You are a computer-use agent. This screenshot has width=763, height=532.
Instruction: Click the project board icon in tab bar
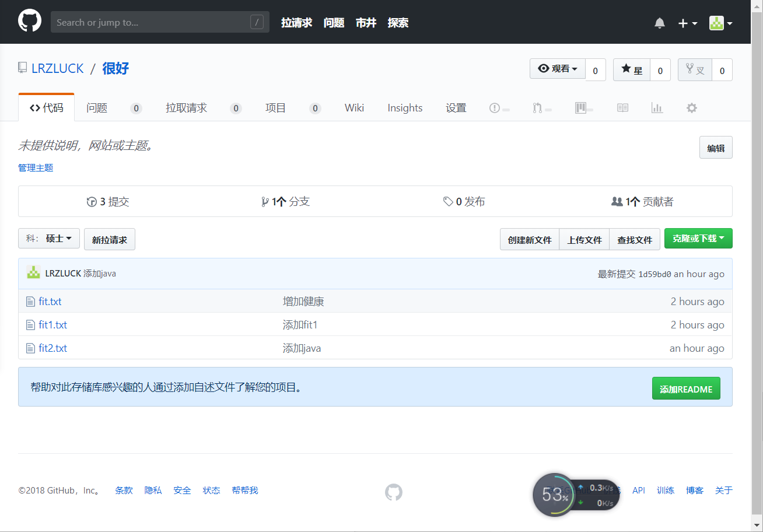580,108
